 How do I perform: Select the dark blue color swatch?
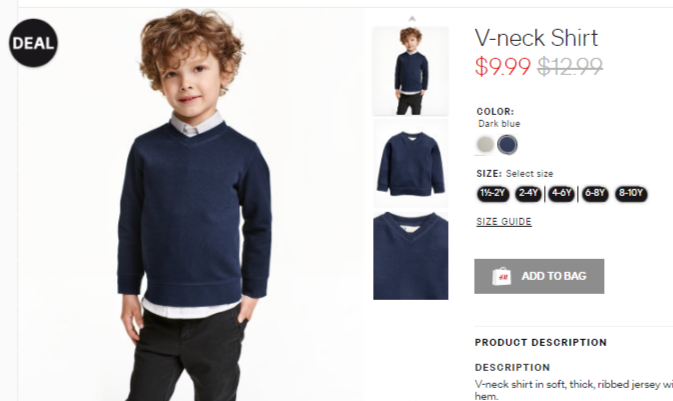pyautogui.click(x=507, y=144)
